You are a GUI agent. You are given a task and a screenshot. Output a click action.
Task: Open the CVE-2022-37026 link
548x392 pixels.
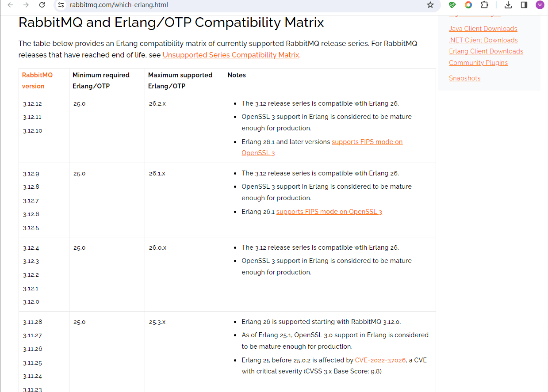[x=380, y=360]
